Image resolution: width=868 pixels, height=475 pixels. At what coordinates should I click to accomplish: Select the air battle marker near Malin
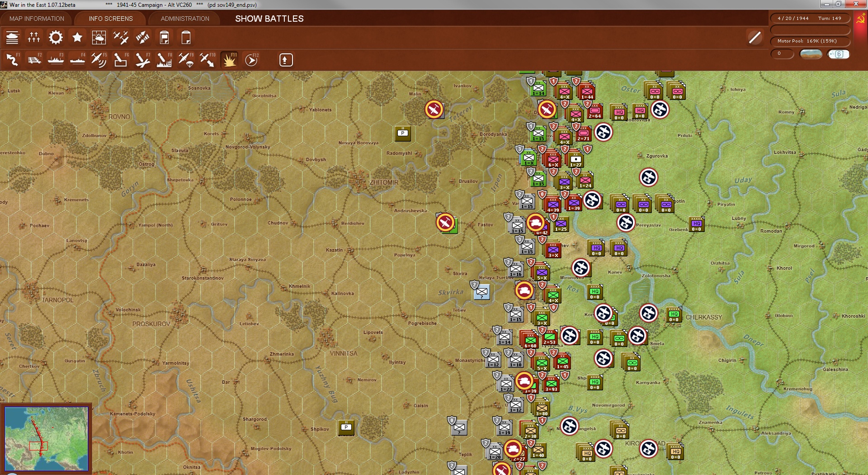434,109
